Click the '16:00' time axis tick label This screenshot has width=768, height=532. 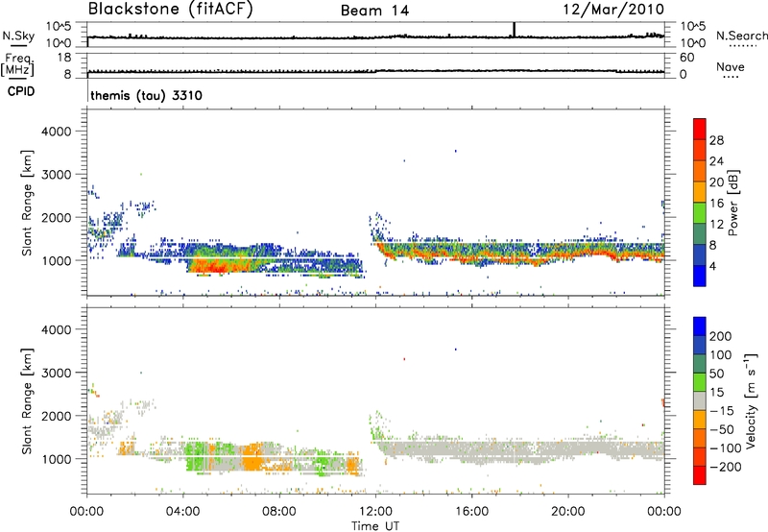coord(471,512)
